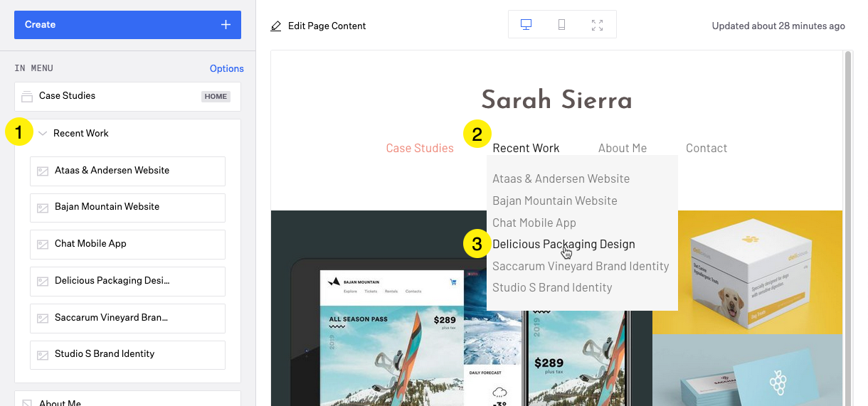The height and width of the screenshot is (406, 868).
Task: Click Edit Page Content link
Action: (x=327, y=26)
